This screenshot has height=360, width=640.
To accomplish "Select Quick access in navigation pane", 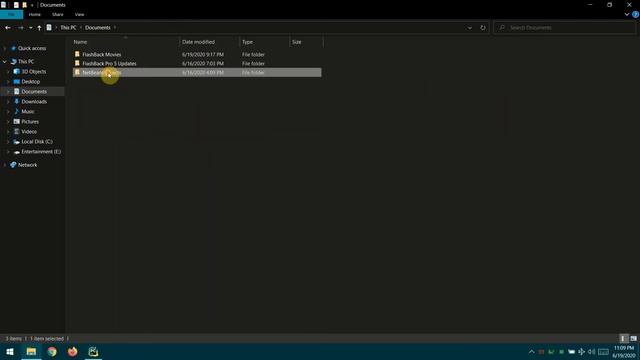I will [32, 48].
